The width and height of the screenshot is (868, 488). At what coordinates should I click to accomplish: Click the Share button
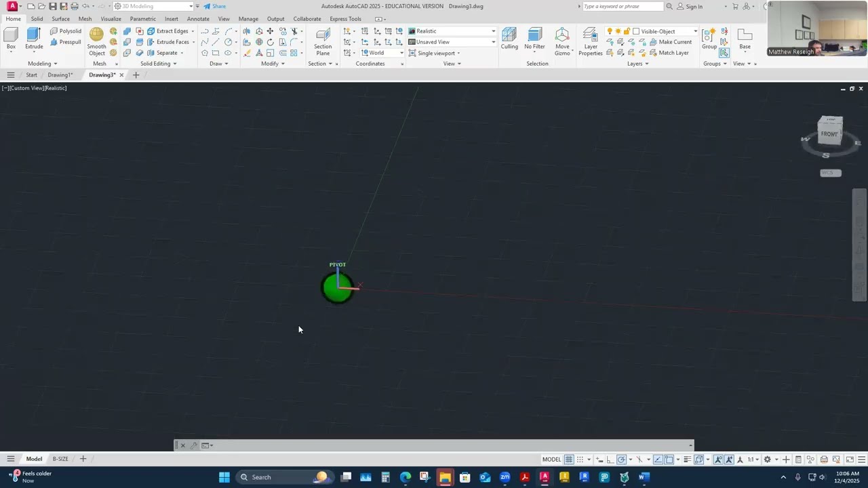tap(215, 6)
